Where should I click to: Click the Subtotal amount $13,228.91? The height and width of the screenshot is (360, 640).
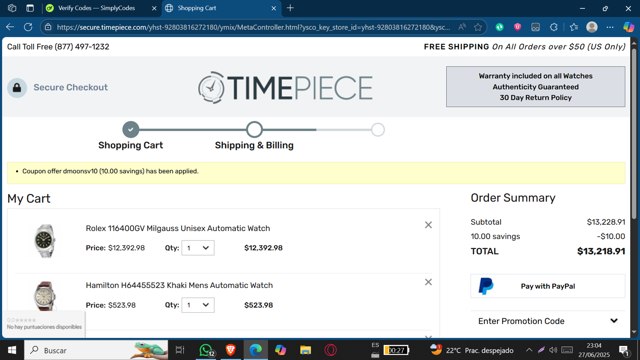click(606, 222)
